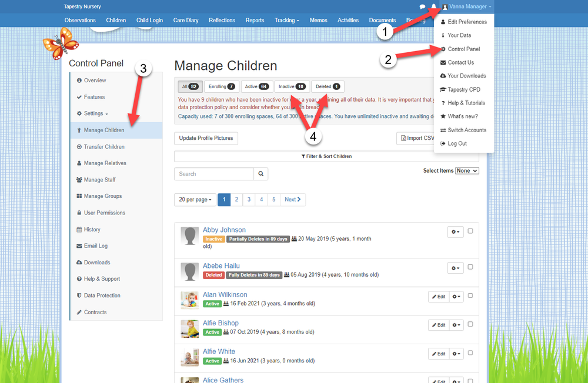The width and height of the screenshot is (588, 383).
Task: Click Alfie Bishop's profile photo
Action: pyautogui.click(x=190, y=328)
